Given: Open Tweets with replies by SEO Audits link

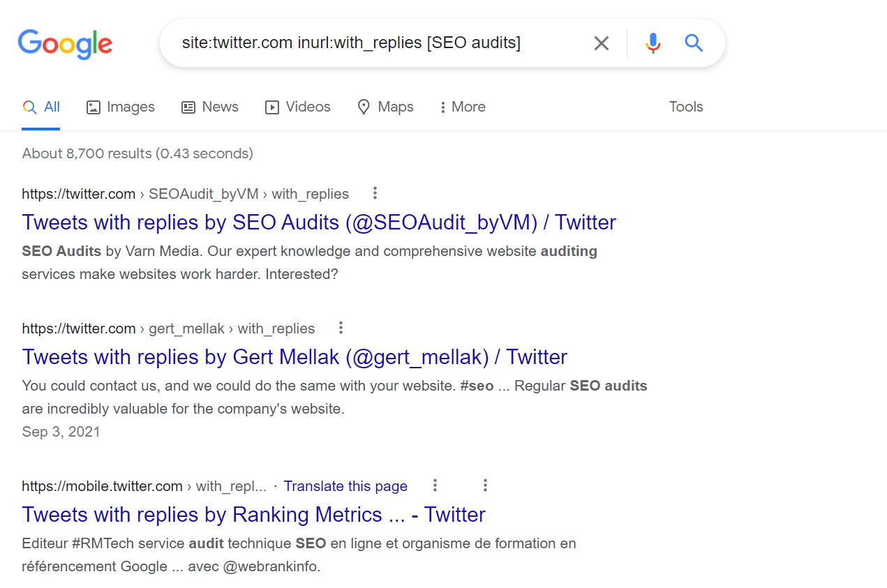Looking at the screenshot, I should coord(319,223).
